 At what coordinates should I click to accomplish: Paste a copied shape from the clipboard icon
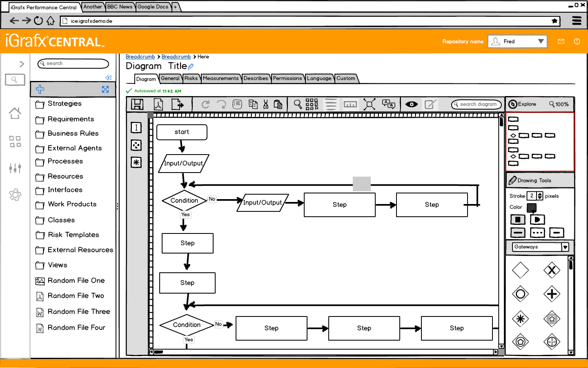(278, 104)
